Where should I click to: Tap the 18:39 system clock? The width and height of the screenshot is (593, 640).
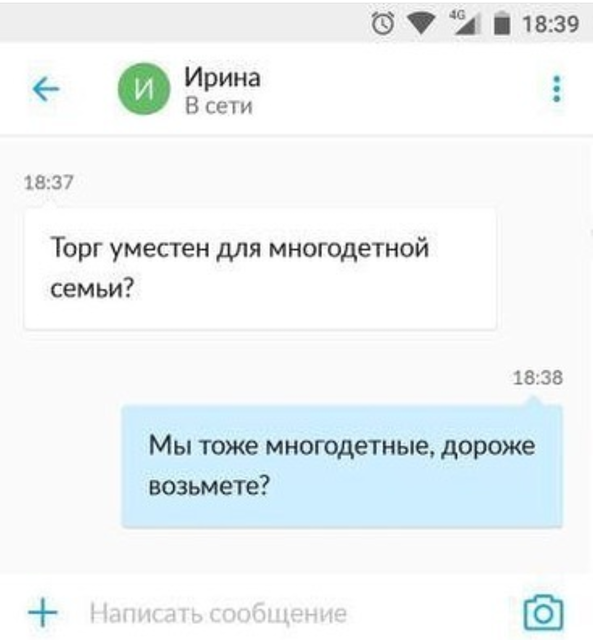click(551, 24)
